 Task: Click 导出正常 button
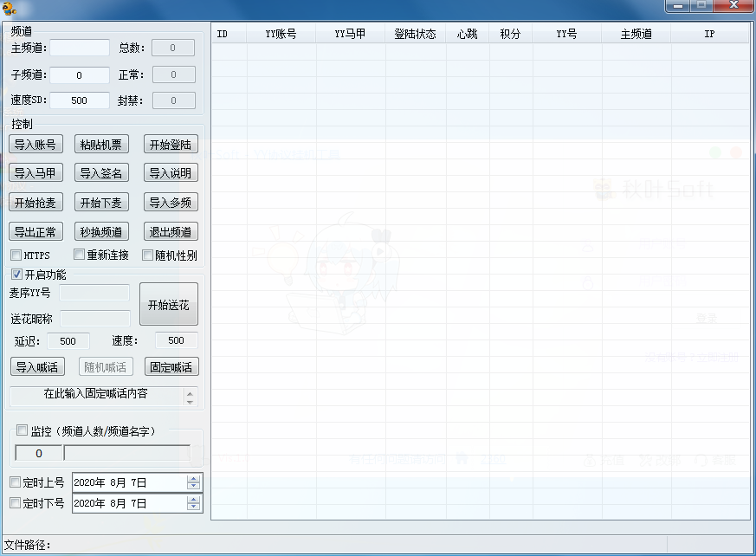[36, 232]
